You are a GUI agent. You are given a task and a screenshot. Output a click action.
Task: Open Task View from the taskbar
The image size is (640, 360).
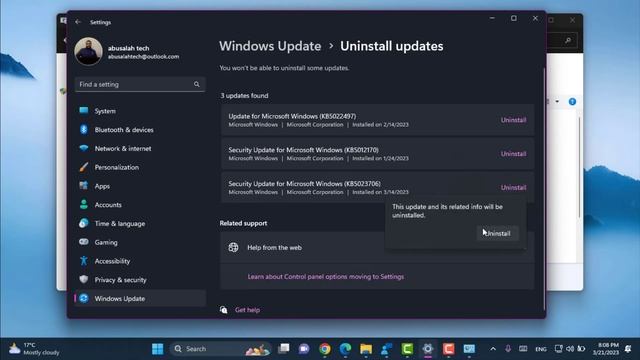283,349
